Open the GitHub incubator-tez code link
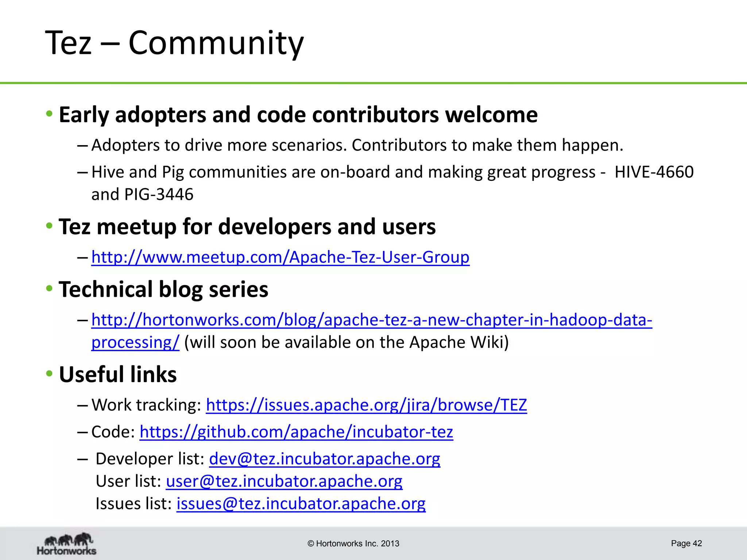 point(296,432)
